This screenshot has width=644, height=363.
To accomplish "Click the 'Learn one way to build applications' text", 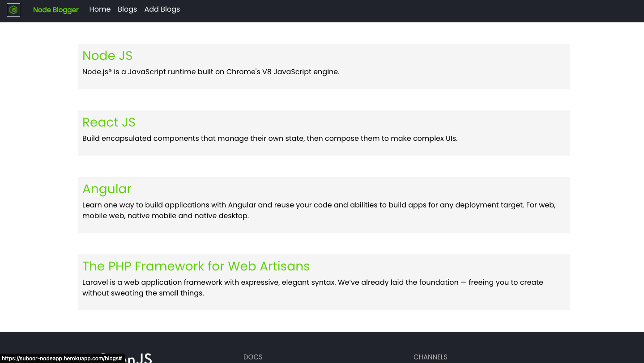I will point(319,210).
